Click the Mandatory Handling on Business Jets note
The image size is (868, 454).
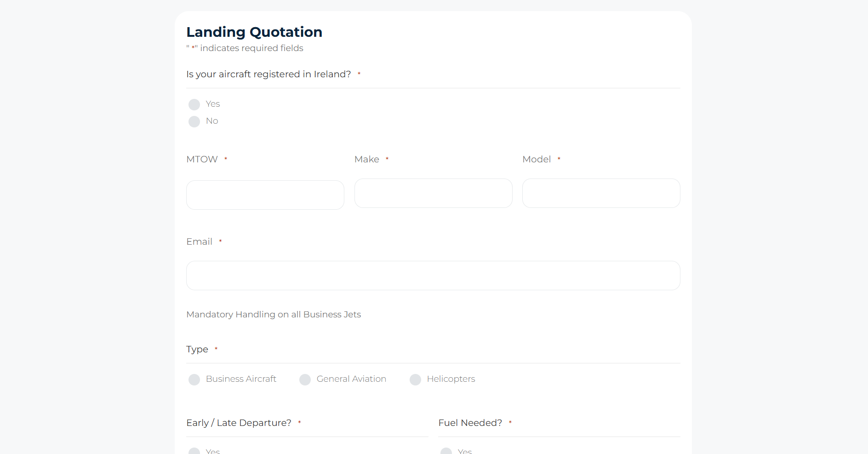[274, 314]
